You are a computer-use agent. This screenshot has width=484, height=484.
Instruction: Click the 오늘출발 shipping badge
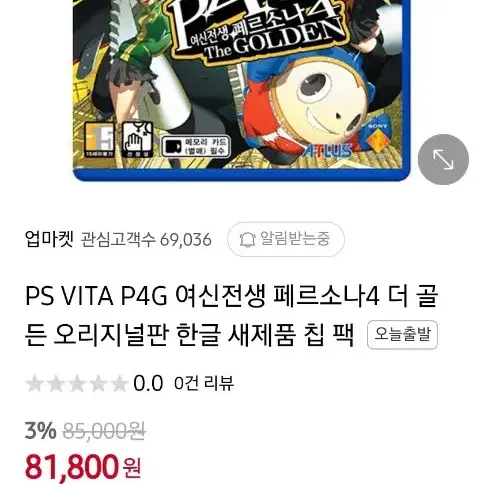[x=402, y=334]
